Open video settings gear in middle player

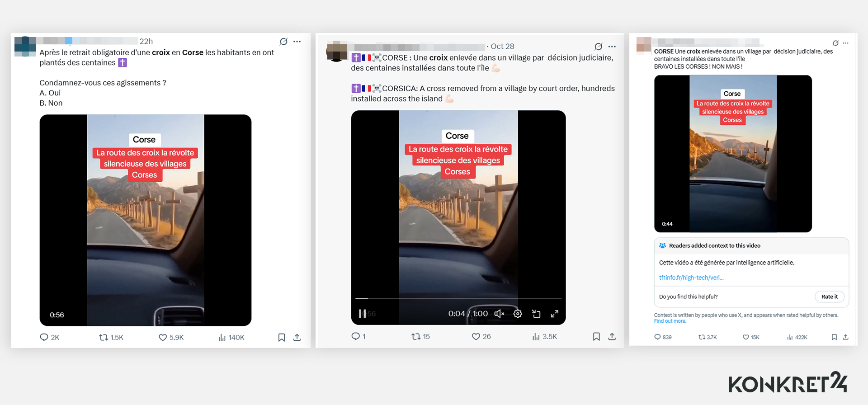[x=518, y=314]
